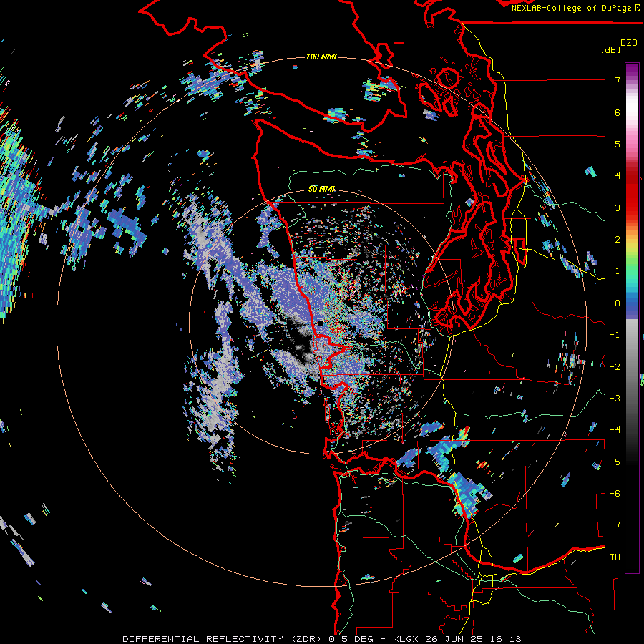The height and width of the screenshot is (644, 644).
Task: Click the [dB] unit label
Action: (x=610, y=49)
